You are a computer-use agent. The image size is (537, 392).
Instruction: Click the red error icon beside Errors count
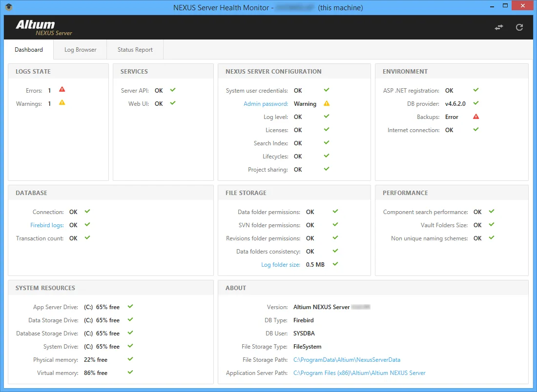click(x=62, y=90)
